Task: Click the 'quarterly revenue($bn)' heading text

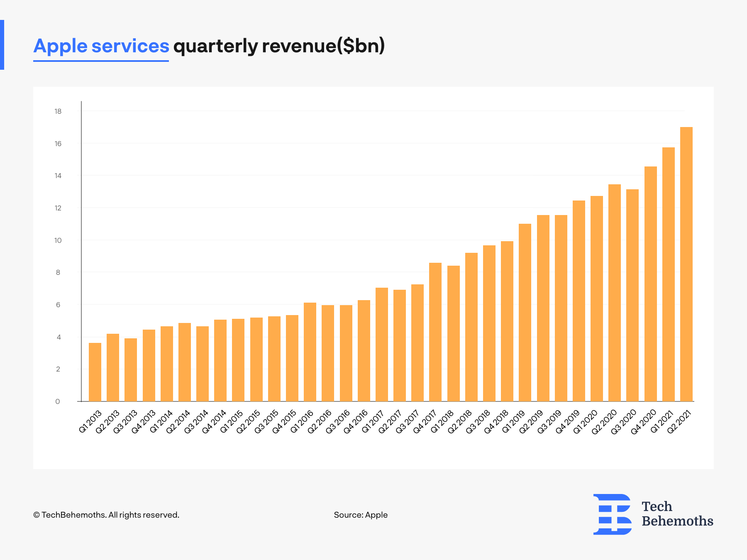Action: click(x=279, y=46)
